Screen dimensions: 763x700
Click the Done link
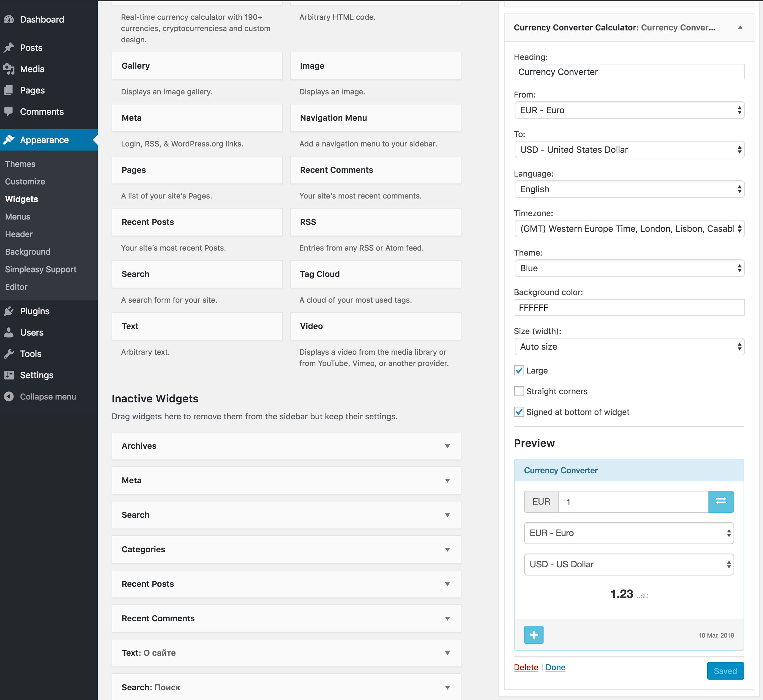pyautogui.click(x=555, y=667)
